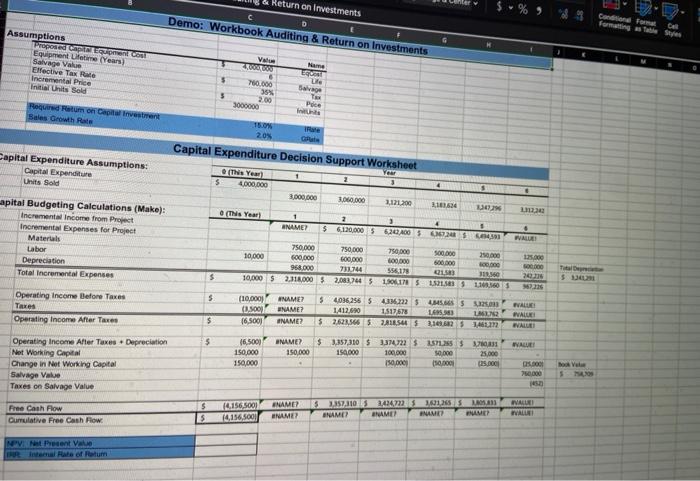
Task: Click 'Incremental Income from Project' label
Action: pos(77,218)
